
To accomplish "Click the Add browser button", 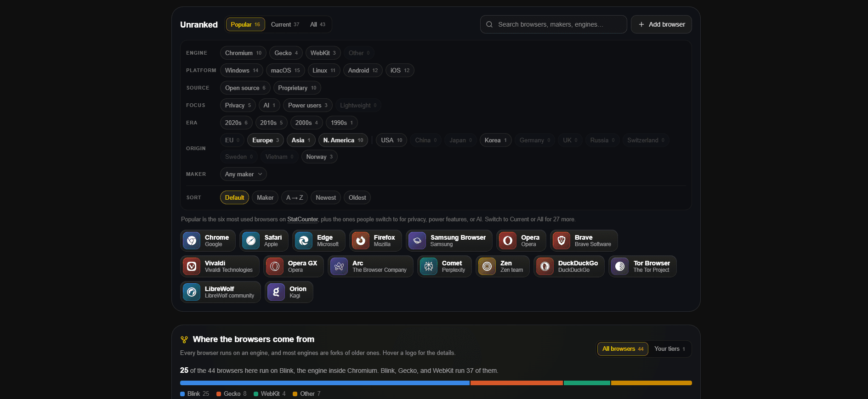I will (661, 24).
